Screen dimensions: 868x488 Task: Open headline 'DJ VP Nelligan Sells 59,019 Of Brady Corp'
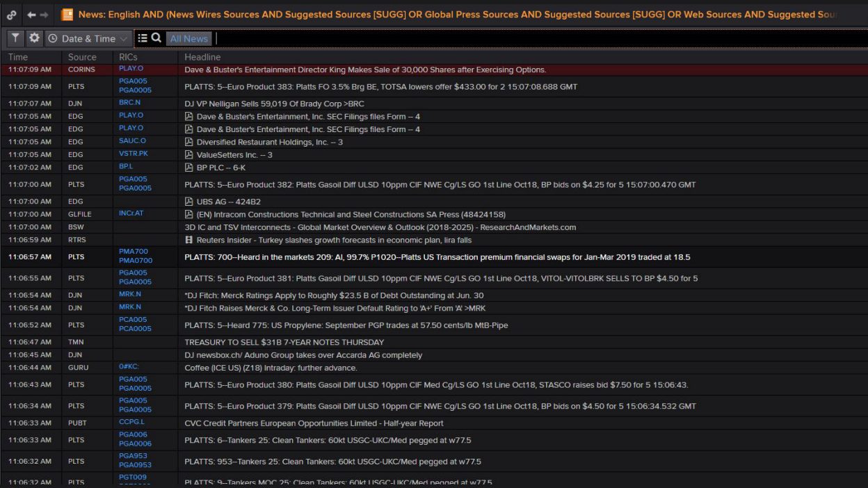(x=274, y=104)
